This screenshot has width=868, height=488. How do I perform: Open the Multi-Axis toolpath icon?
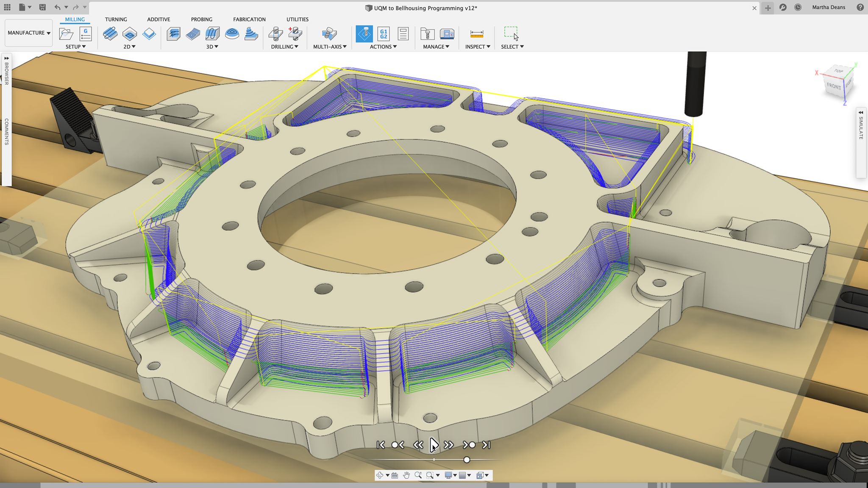[x=329, y=33]
